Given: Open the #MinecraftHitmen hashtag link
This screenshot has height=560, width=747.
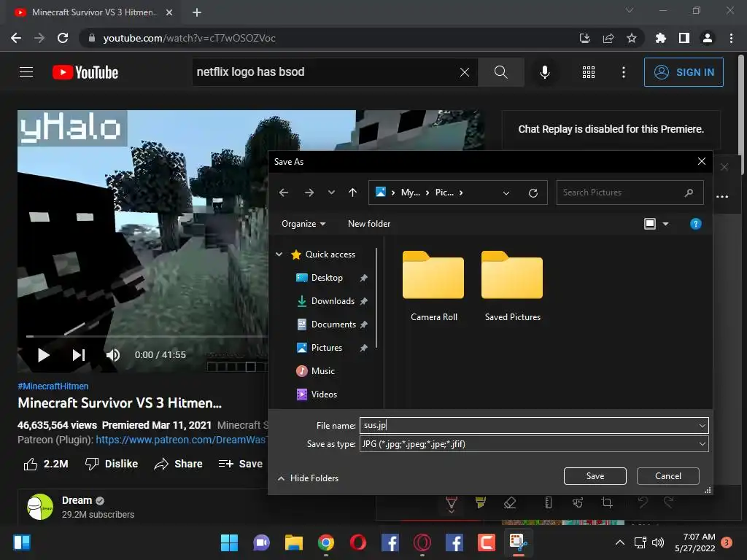Looking at the screenshot, I should coord(53,386).
